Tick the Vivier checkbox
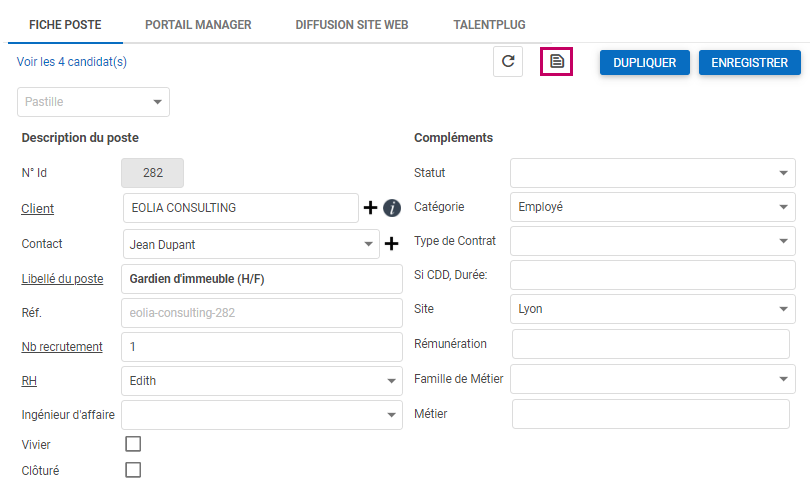810x484 pixels. tap(133, 444)
